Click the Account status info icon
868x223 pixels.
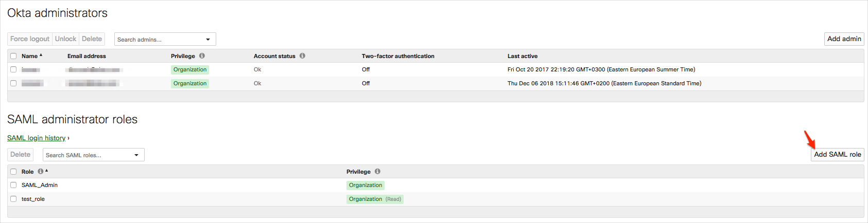(302, 56)
